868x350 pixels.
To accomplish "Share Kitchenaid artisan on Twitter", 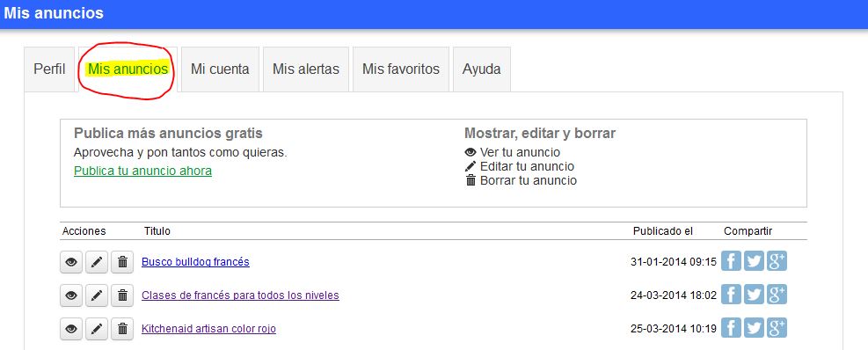I will click(x=754, y=328).
